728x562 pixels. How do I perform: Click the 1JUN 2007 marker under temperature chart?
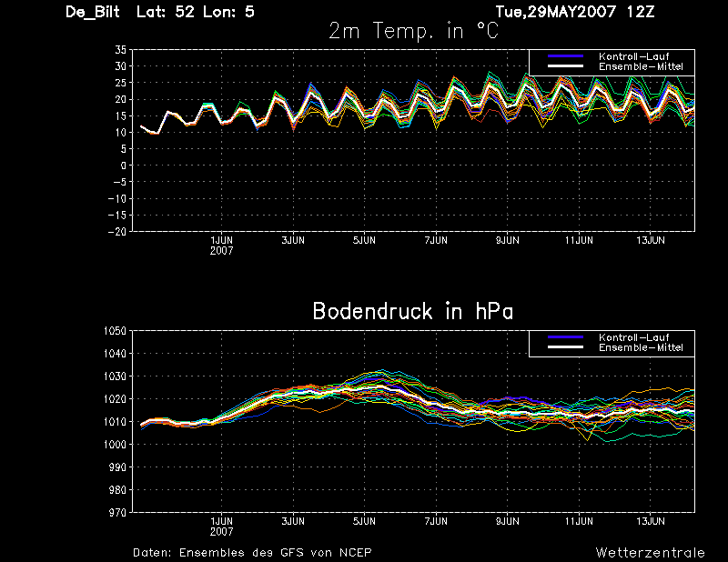[x=221, y=245]
